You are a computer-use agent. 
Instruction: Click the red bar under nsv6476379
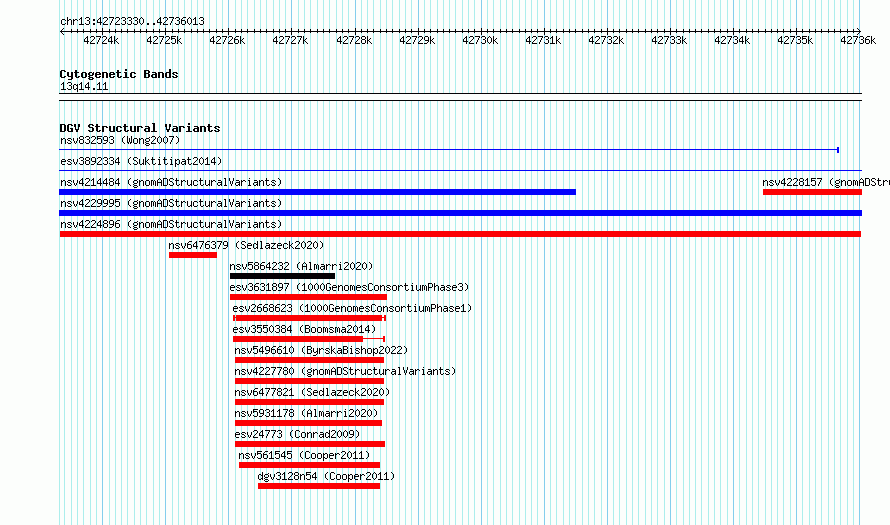(193, 255)
